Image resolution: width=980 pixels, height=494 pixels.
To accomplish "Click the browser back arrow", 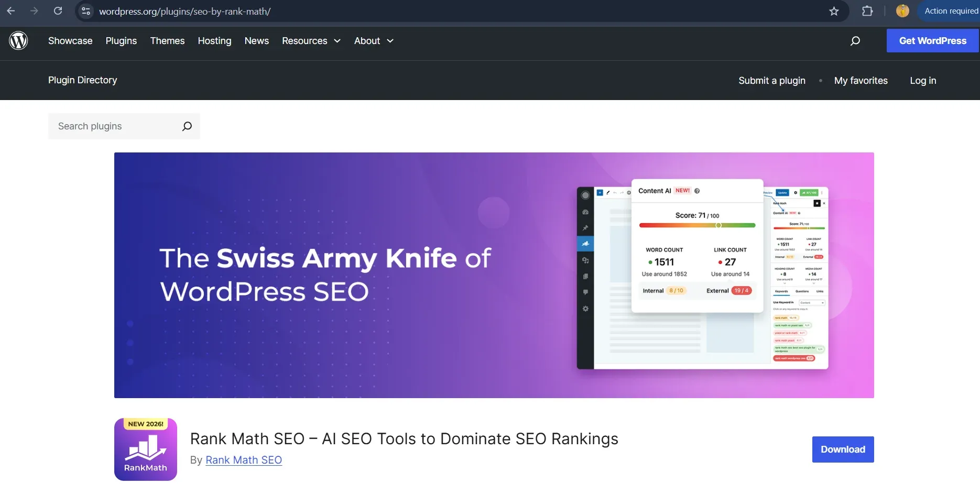I will coord(10,11).
